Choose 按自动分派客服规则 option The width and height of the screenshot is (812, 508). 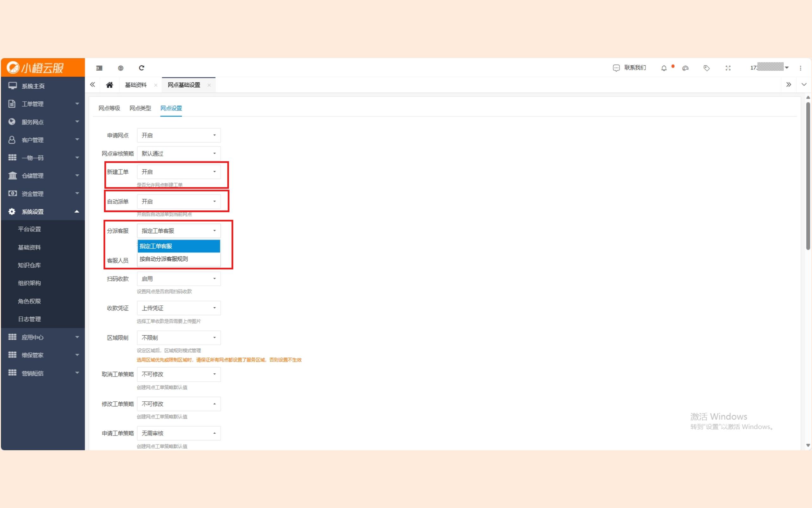point(179,259)
